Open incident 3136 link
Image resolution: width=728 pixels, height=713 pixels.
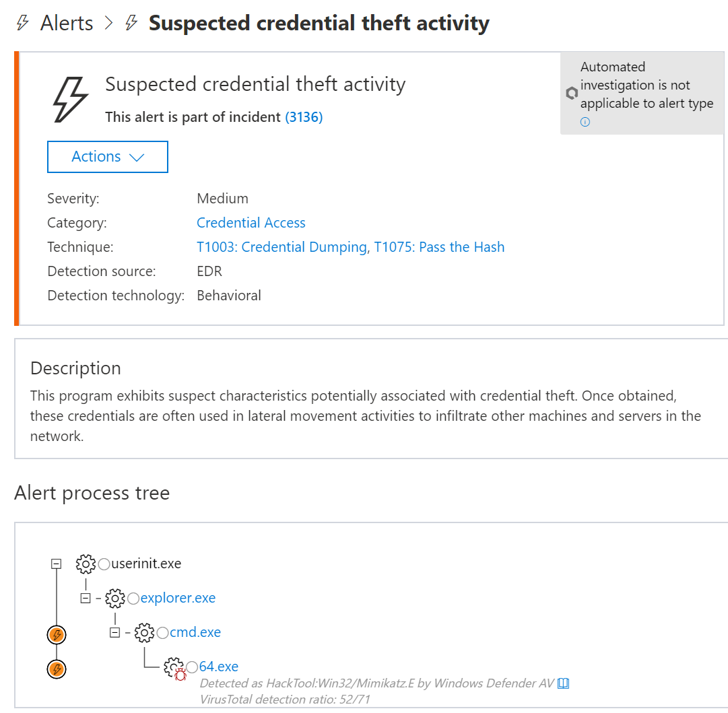click(304, 116)
